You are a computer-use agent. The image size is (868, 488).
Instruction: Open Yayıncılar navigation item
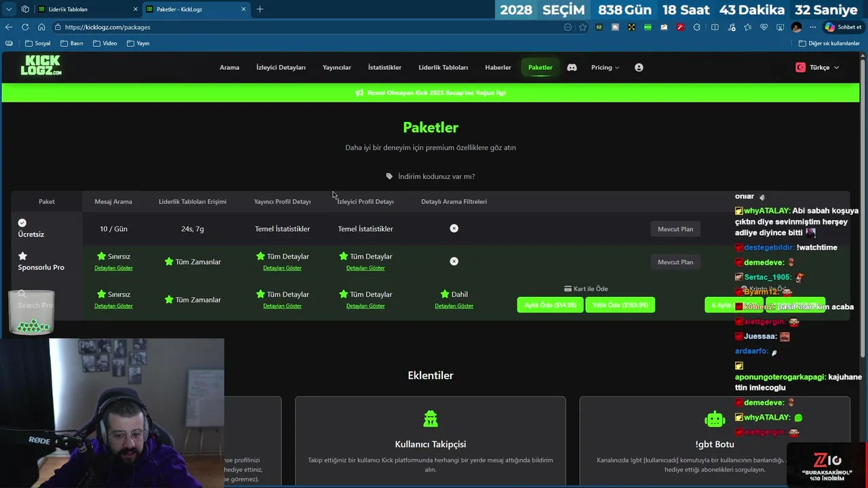[337, 67]
